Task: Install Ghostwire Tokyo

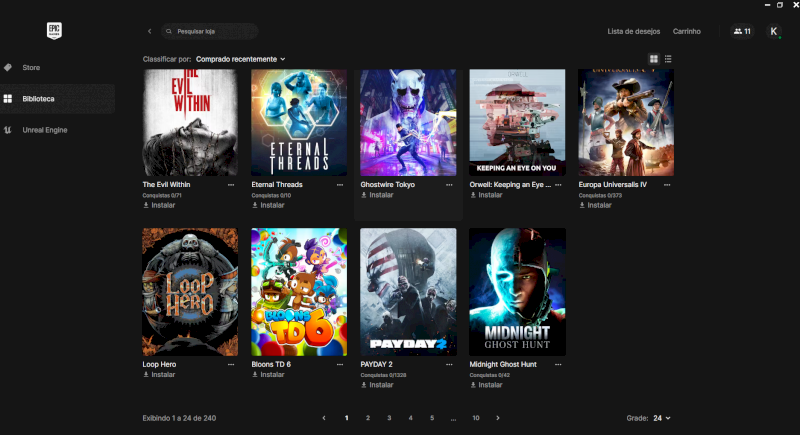Action: tap(378, 195)
